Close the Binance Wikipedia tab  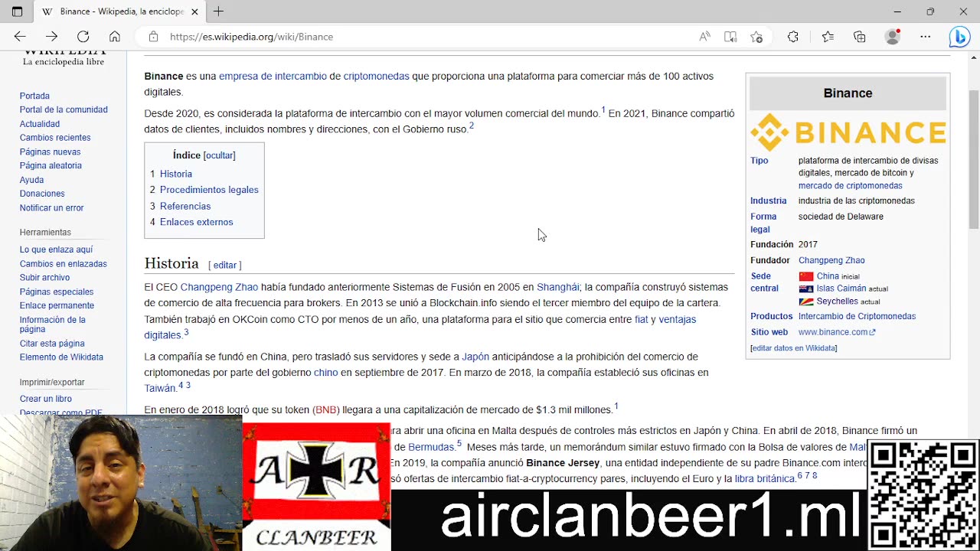click(x=194, y=11)
